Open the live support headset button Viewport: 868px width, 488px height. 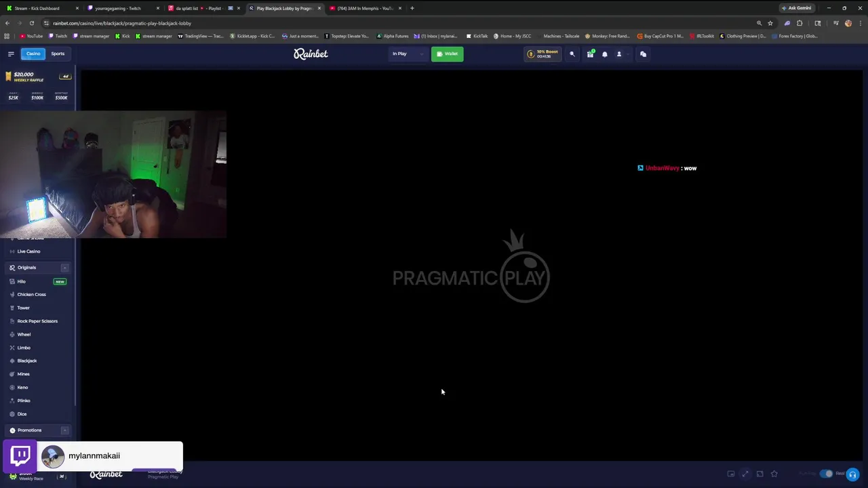[852, 474]
